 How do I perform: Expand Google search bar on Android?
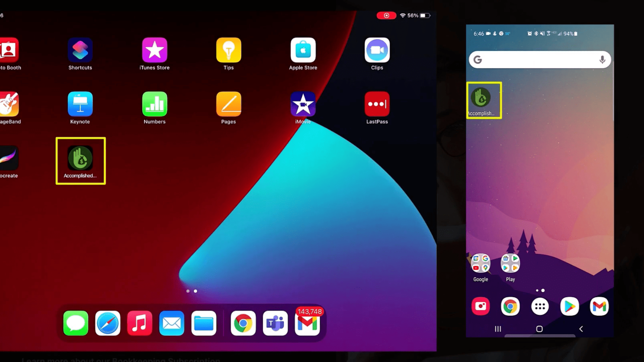(x=539, y=59)
